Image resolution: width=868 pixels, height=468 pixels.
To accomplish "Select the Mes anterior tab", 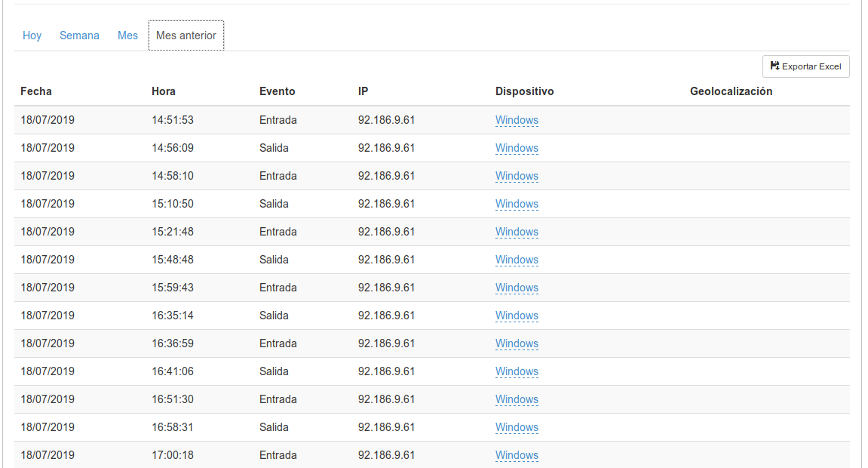I will 186,35.
